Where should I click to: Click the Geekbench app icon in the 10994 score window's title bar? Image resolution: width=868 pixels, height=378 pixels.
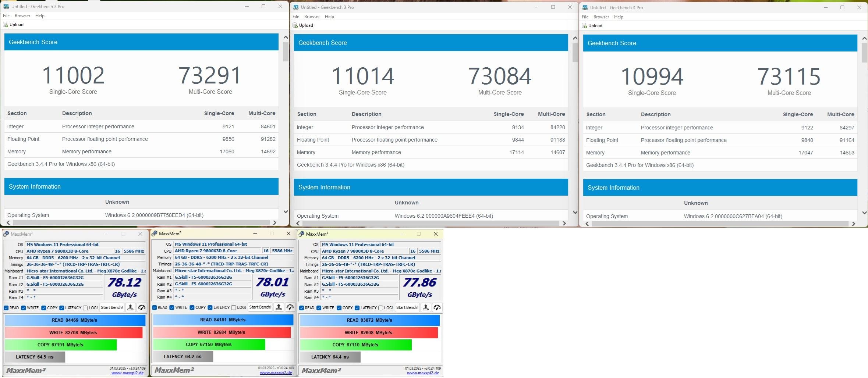[x=585, y=7]
